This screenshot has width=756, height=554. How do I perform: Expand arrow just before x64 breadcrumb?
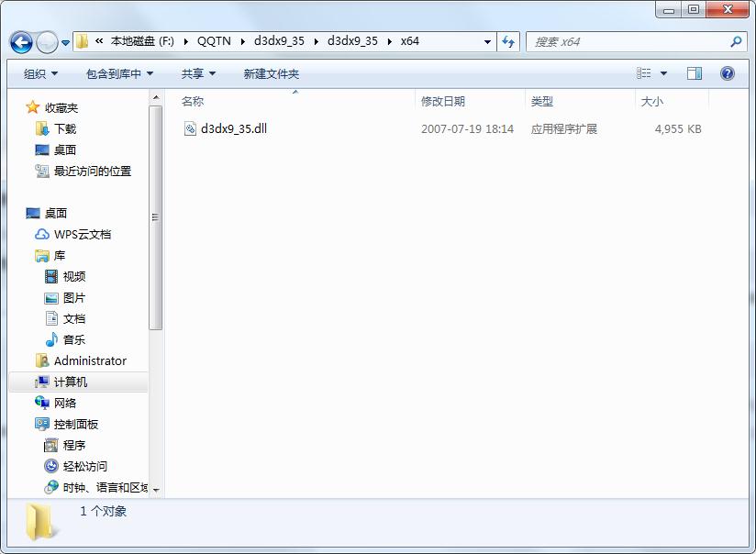pyautogui.click(x=389, y=41)
